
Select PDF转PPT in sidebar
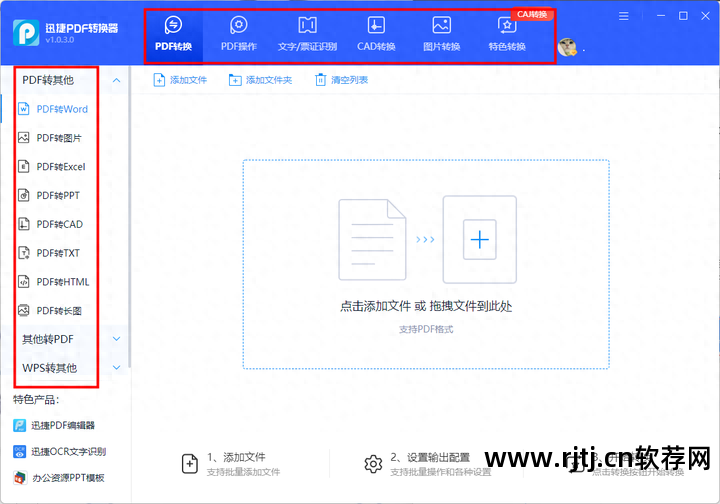tap(49, 196)
